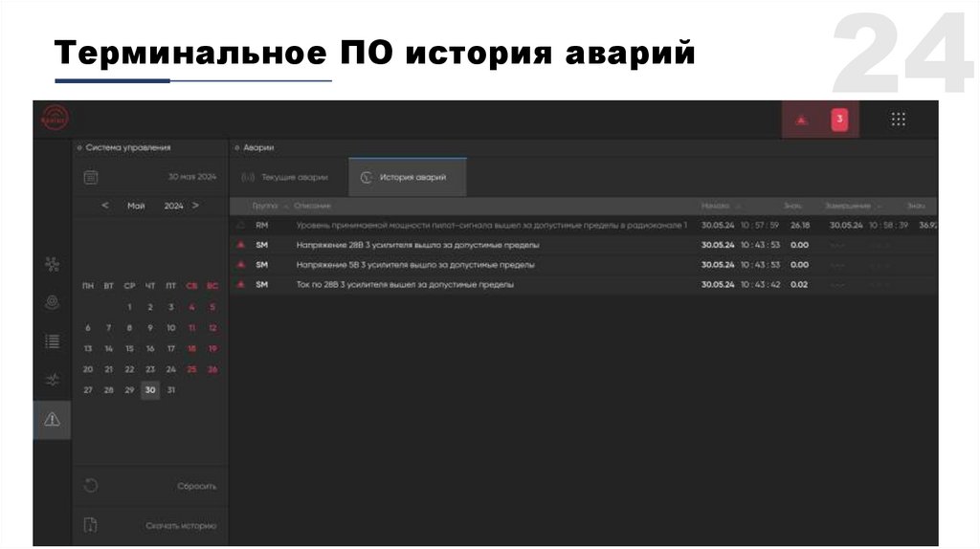Select the 'Напряжение 5В 3 усилителя' alarm description

(x=415, y=265)
